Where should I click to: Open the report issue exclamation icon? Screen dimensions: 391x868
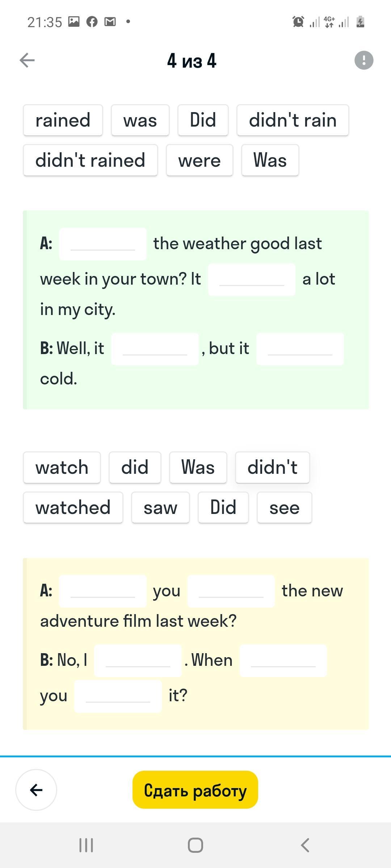[x=363, y=60]
